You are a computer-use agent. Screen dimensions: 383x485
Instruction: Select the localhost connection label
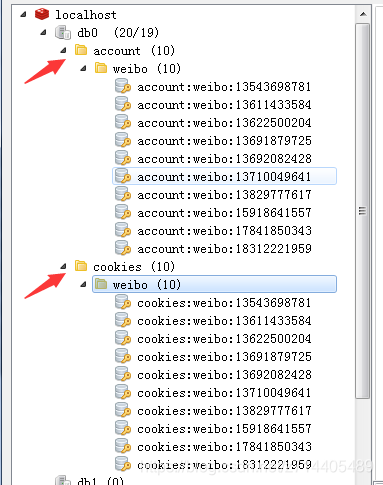point(86,15)
